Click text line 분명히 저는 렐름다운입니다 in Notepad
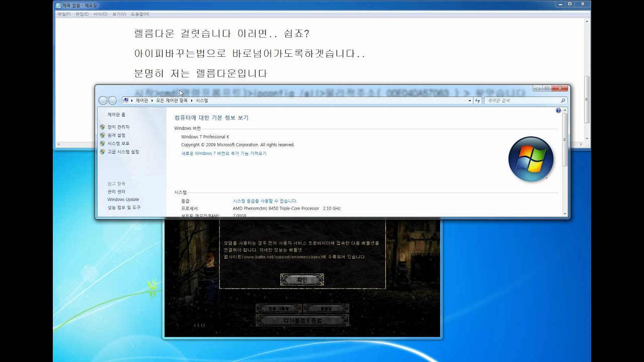Viewport: 644px width, 362px height. point(201,73)
